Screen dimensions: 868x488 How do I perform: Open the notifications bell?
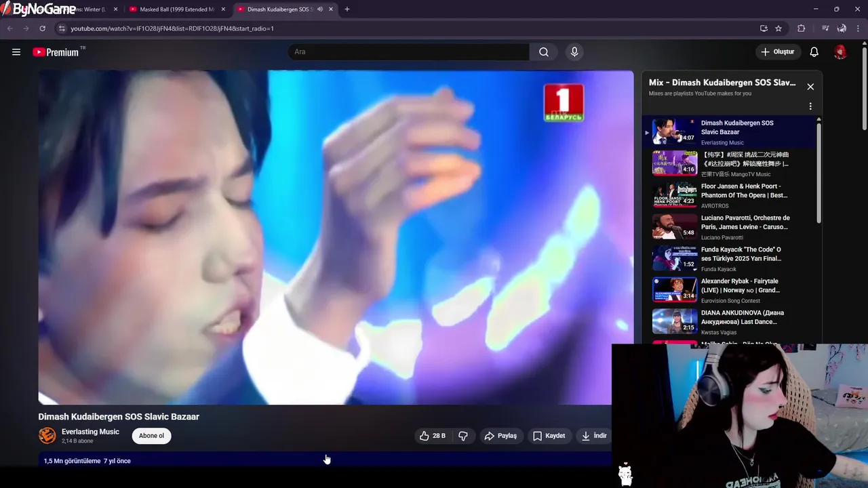pyautogui.click(x=814, y=52)
